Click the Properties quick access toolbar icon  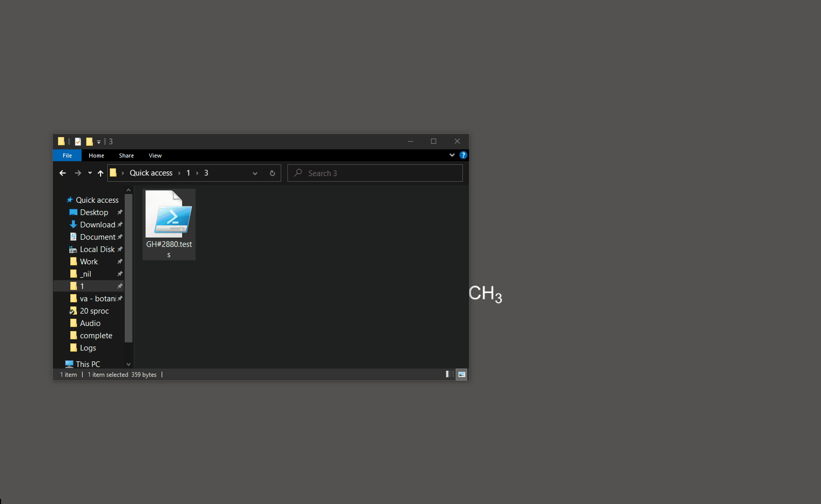(78, 142)
